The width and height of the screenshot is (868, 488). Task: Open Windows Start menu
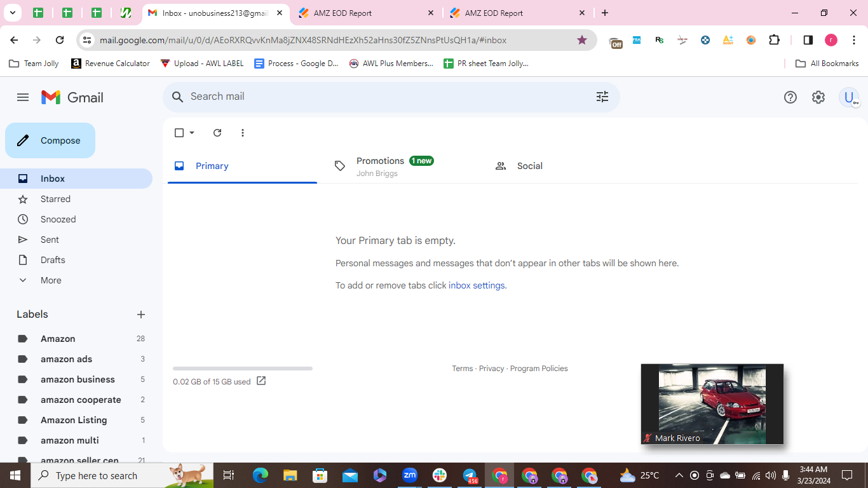click(15, 475)
